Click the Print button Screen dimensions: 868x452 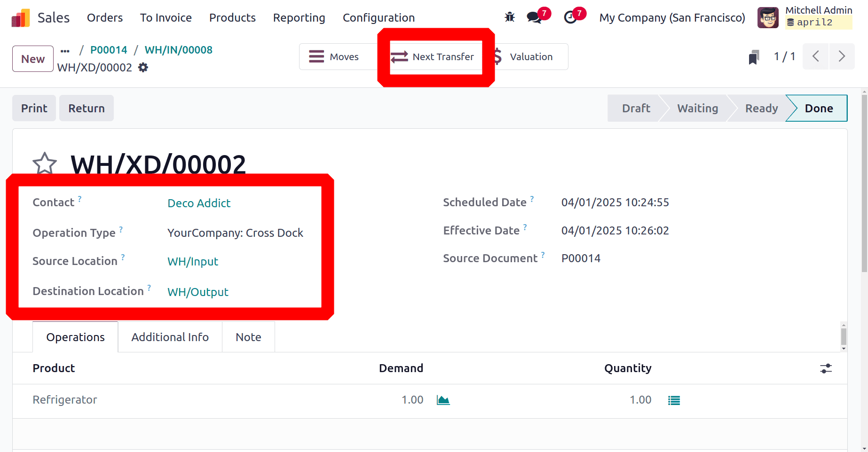[34, 108]
